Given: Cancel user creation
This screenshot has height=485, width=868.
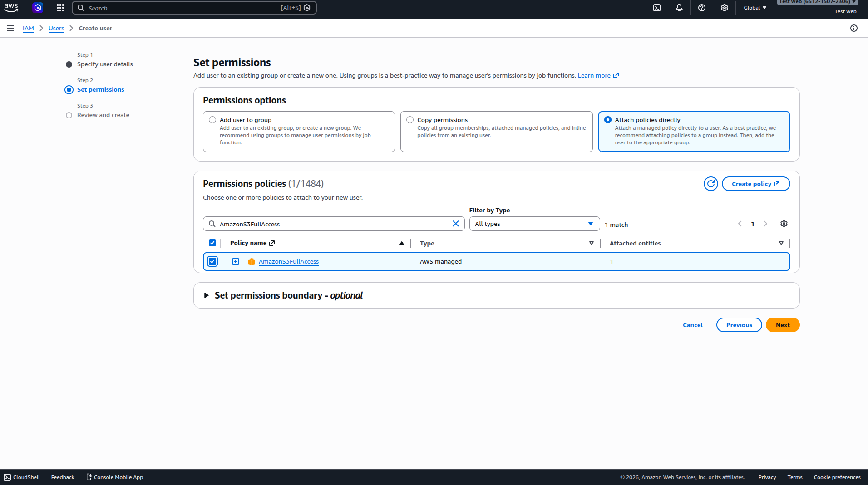Looking at the screenshot, I should point(693,325).
